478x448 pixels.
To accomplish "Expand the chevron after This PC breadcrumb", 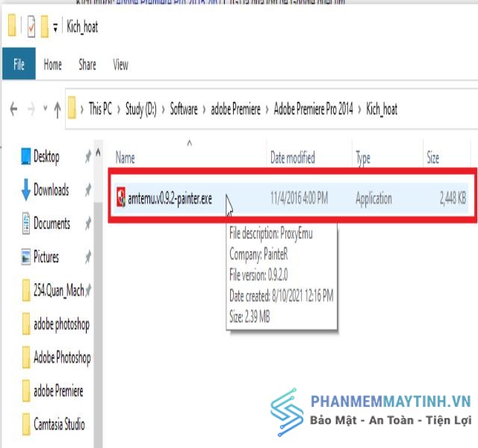I will tap(119, 109).
